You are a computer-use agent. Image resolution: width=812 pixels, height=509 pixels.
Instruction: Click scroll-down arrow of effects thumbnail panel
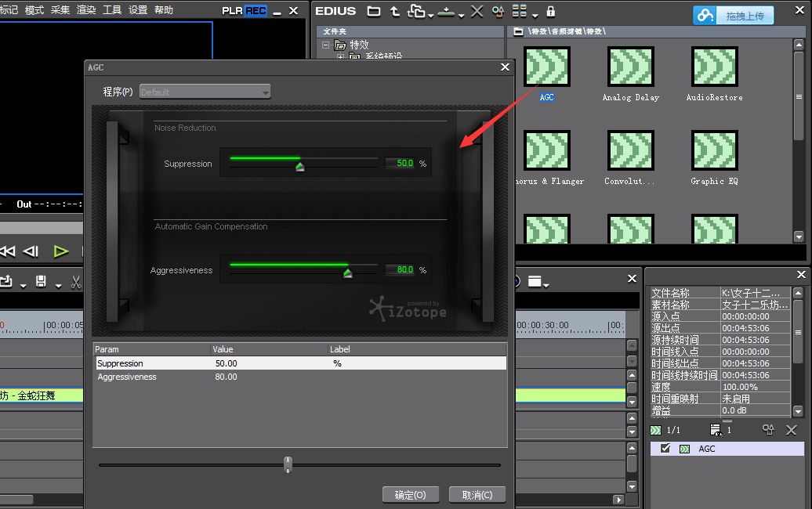pyautogui.click(x=799, y=236)
